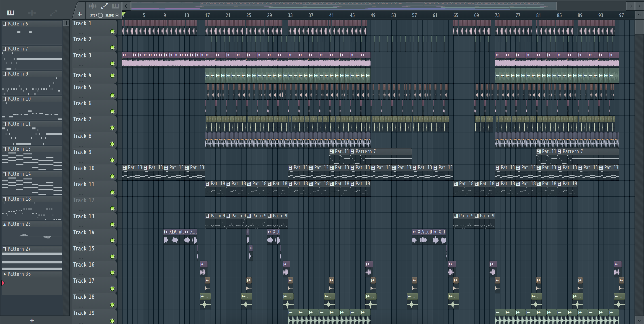This screenshot has width=644, height=324.
Task: Click the up arrow of the vertical scrollbar
Action: 639,15
